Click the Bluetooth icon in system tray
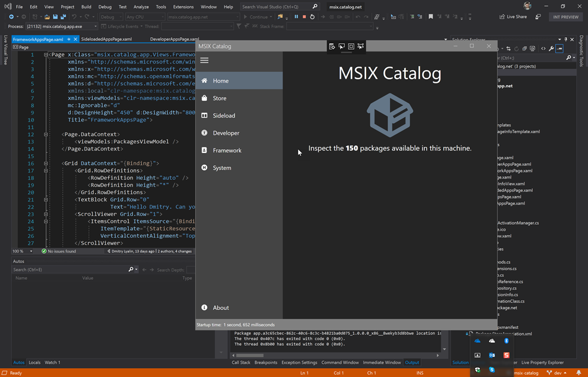This screenshot has width=588, height=377. (x=506, y=341)
